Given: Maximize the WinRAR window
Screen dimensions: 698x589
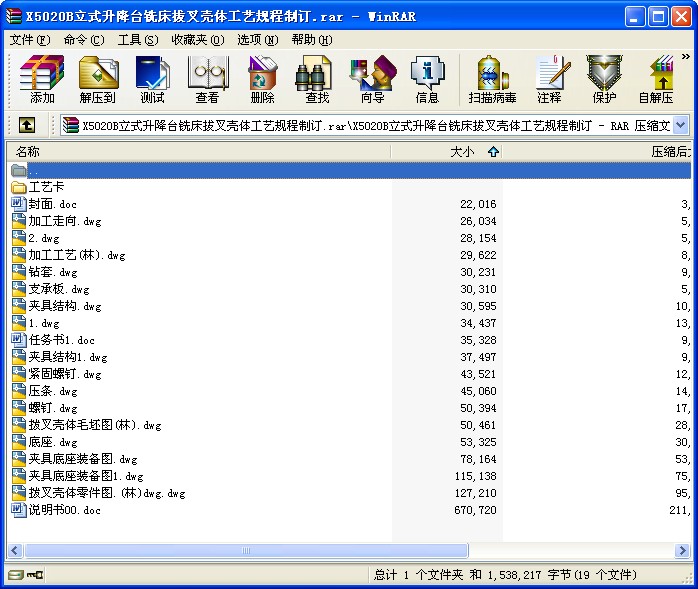Looking at the screenshot, I should coord(657,17).
